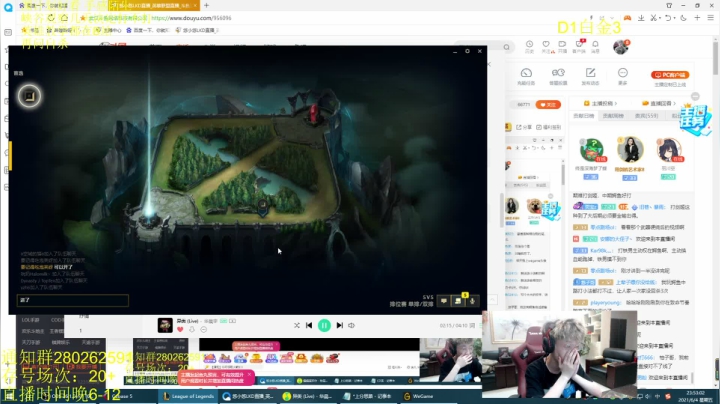Toggle shuffle mode in the music player

297,325
